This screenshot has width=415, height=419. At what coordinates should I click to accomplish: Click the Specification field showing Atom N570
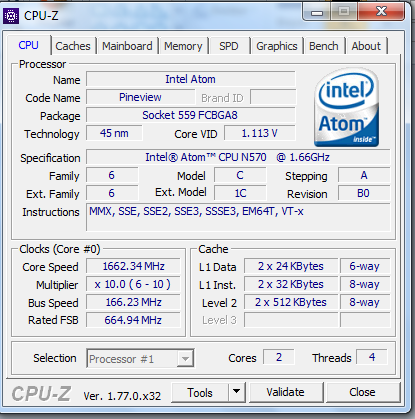pos(238,157)
